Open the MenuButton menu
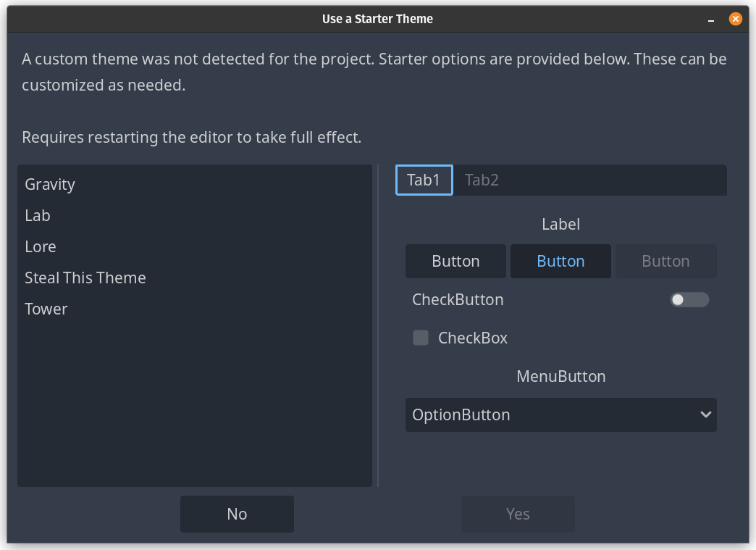Screen dimensions: 756x550 tap(560, 377)
